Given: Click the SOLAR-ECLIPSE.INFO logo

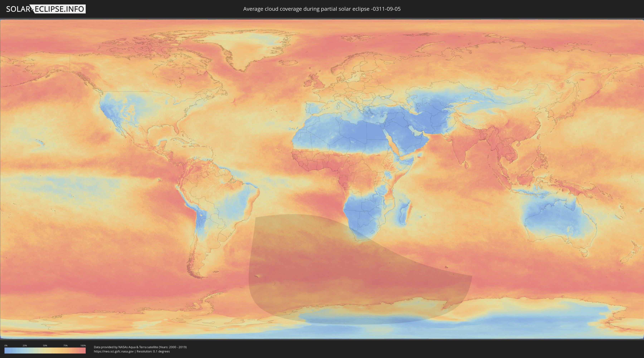Looking at the screenshot, I should tap(46, 9).
